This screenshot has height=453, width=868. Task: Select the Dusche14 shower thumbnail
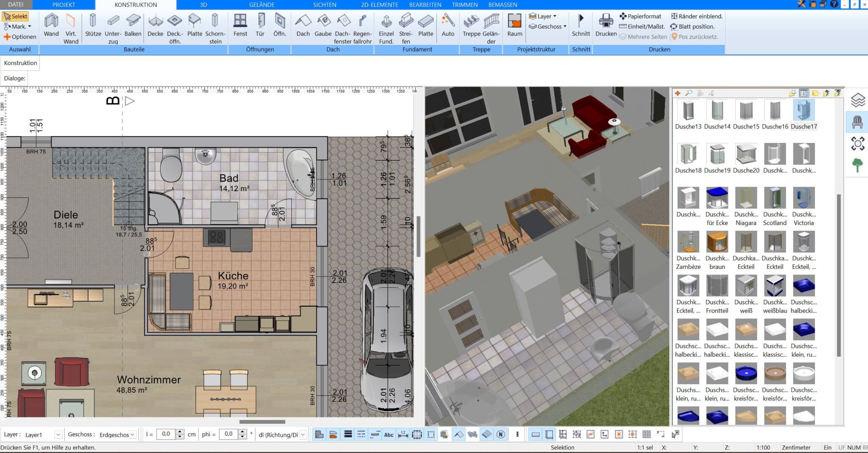tap(717, 115)
